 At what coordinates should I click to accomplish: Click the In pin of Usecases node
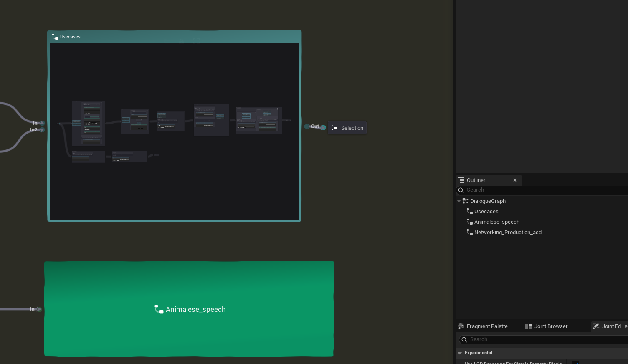click(x=42, y=123)
